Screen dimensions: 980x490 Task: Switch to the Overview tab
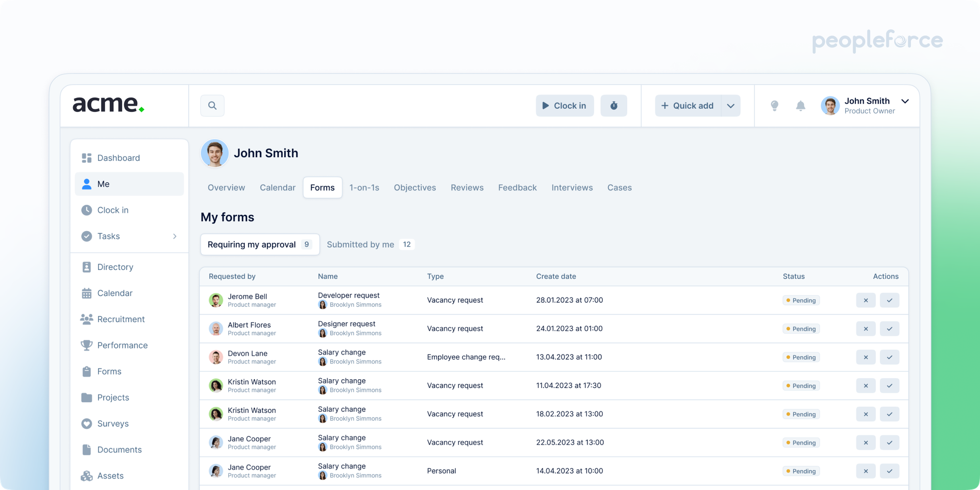point(226,188)
